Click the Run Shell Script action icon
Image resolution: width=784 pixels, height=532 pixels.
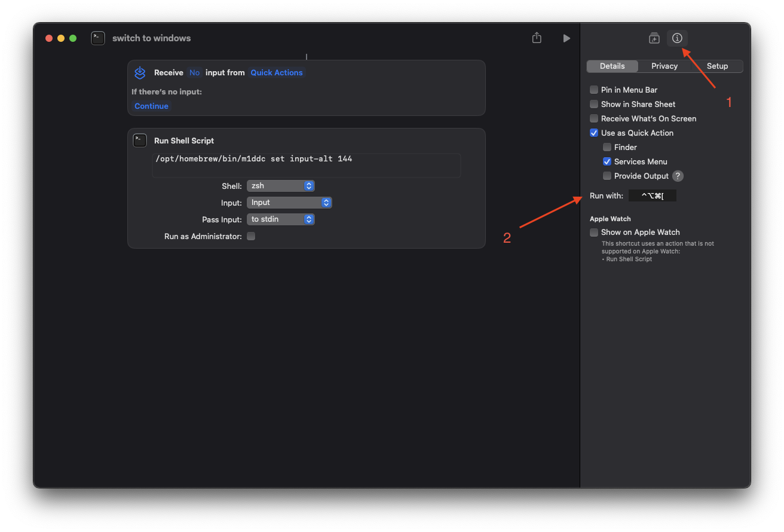(140, 140)
